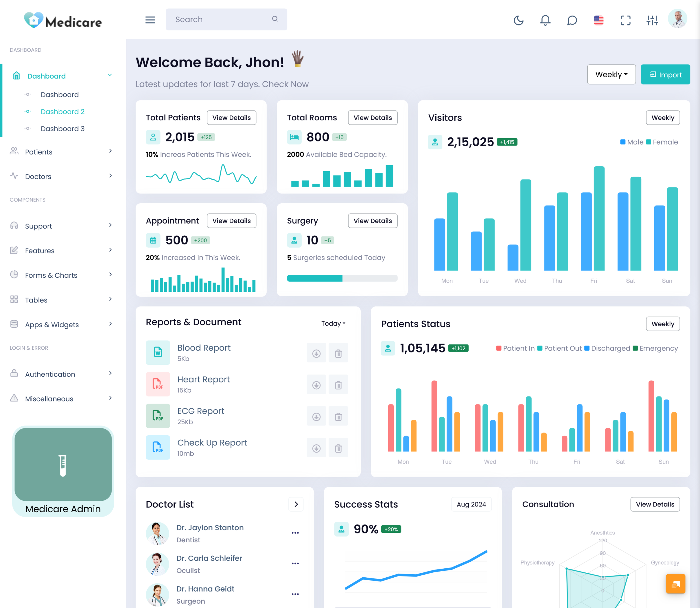Select Dashboard 3 submenu item
The height and width of the screenshot is (608, 700).
tap(63, 129)
